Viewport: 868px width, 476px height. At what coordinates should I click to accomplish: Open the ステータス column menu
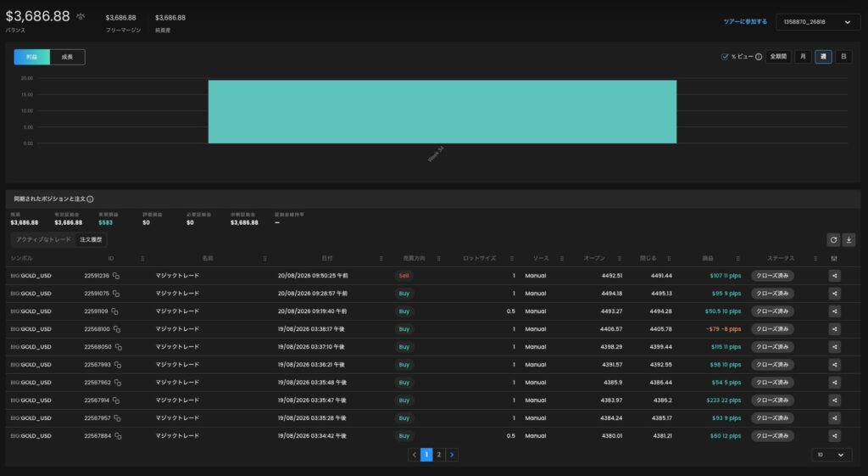click(x=815, y=258)
